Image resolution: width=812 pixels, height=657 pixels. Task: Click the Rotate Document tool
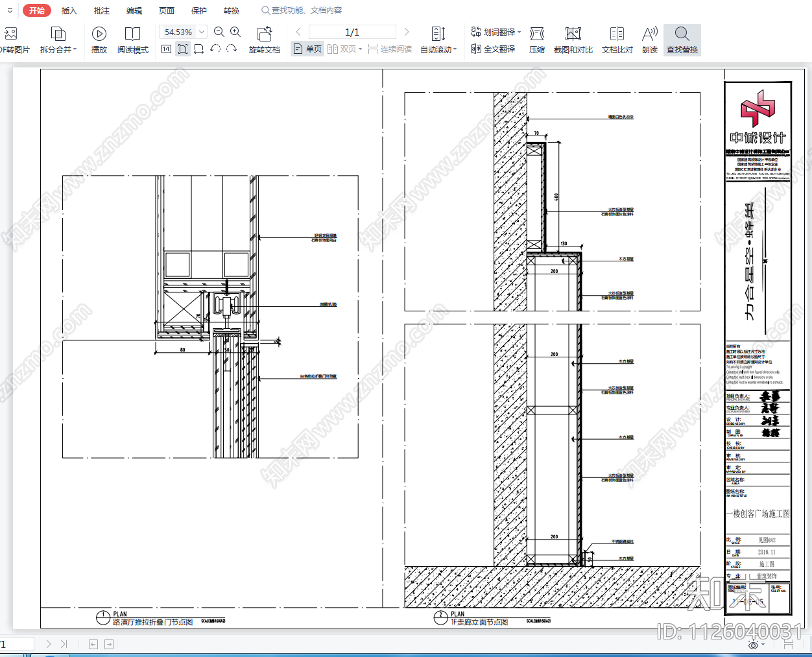[x=265, y=40]
